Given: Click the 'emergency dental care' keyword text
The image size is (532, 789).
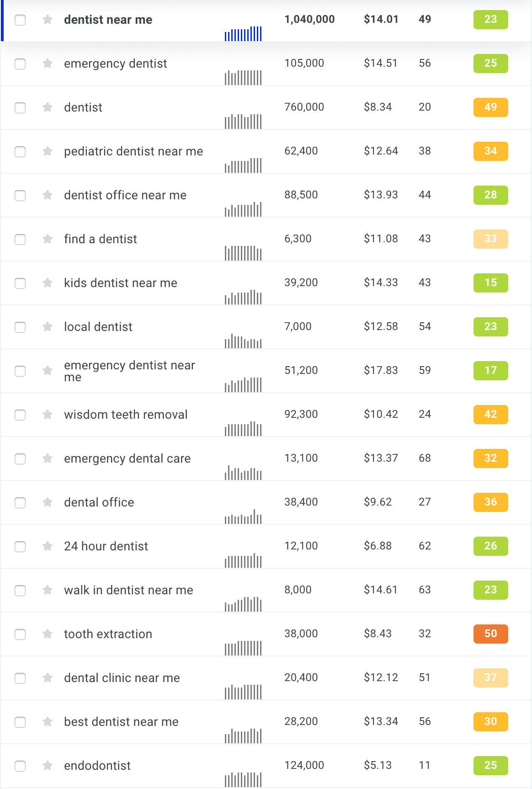Looking at the screenshot, I should pyautogui.click(x=127, y=458).
